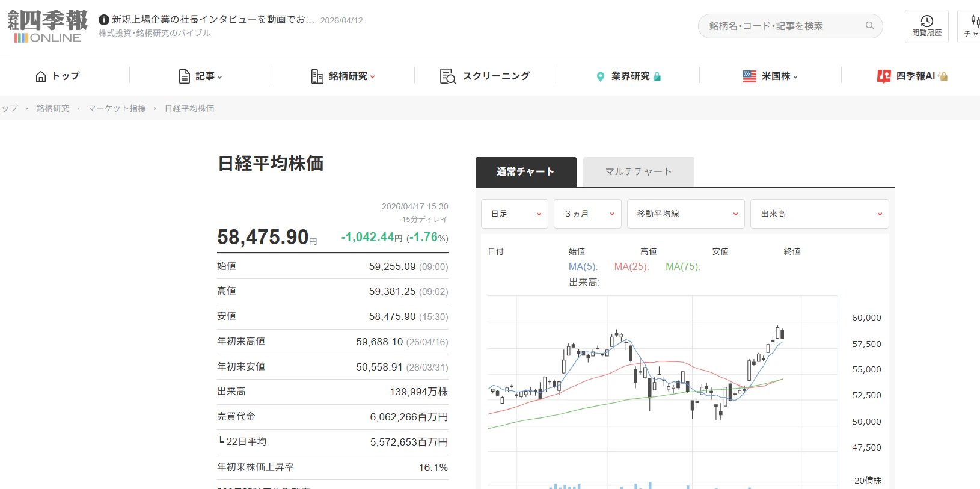Screen dimensions: 980x489
Task: Click the MA(25) legend label
Action: (631, 266)
